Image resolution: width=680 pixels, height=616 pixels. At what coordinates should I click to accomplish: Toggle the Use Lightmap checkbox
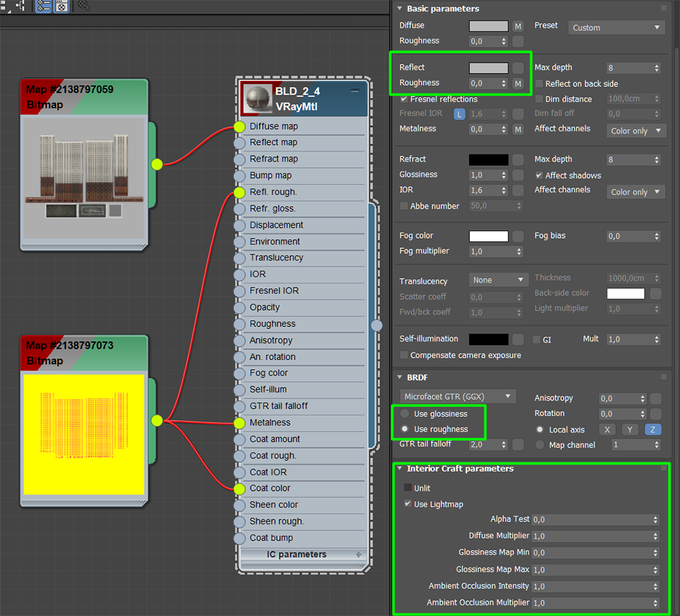coord(407,504)
